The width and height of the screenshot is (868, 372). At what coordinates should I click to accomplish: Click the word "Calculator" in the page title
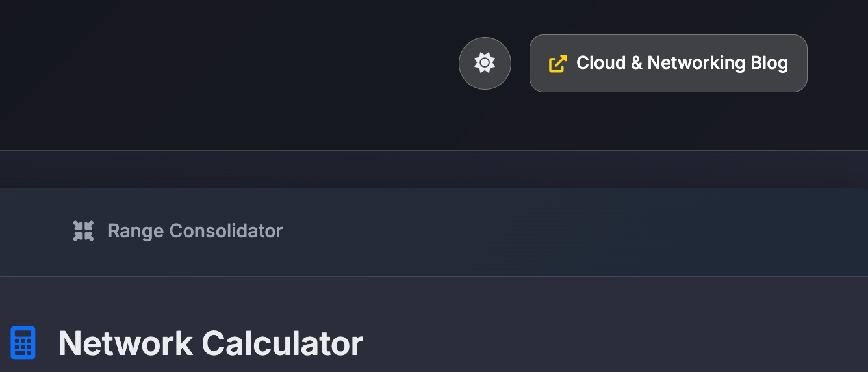click(x=282, y=343)
